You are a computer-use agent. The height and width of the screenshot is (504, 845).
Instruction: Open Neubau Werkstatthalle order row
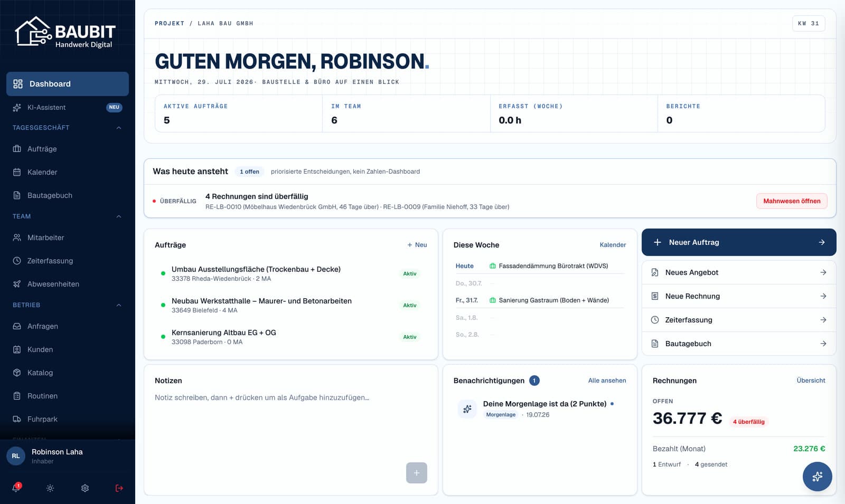tap(290, 305)
